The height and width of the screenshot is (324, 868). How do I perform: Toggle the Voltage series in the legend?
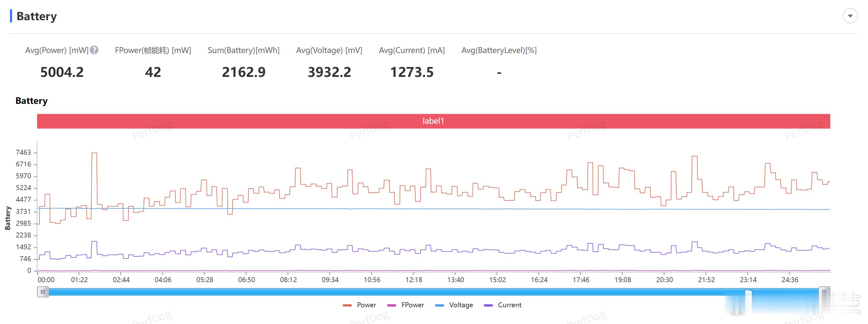pyautogui.click(x=454, y=305)
